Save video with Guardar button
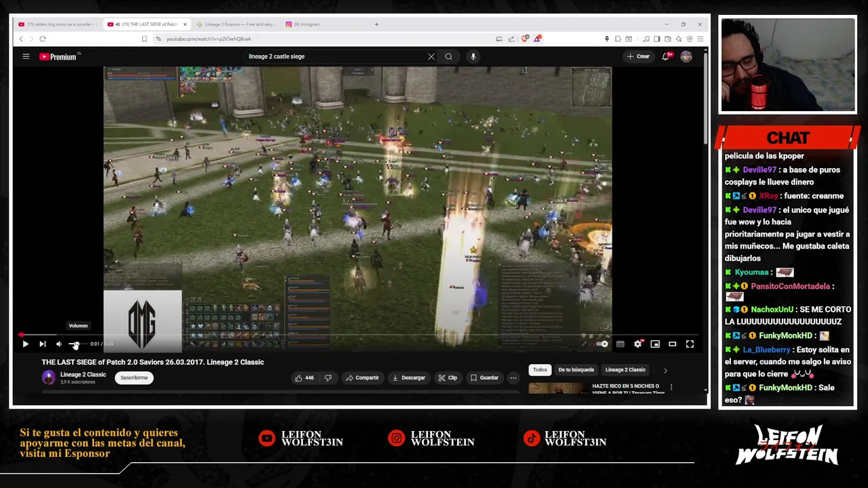Viewport: 868px width, 488px height. (x=484, y=378)
